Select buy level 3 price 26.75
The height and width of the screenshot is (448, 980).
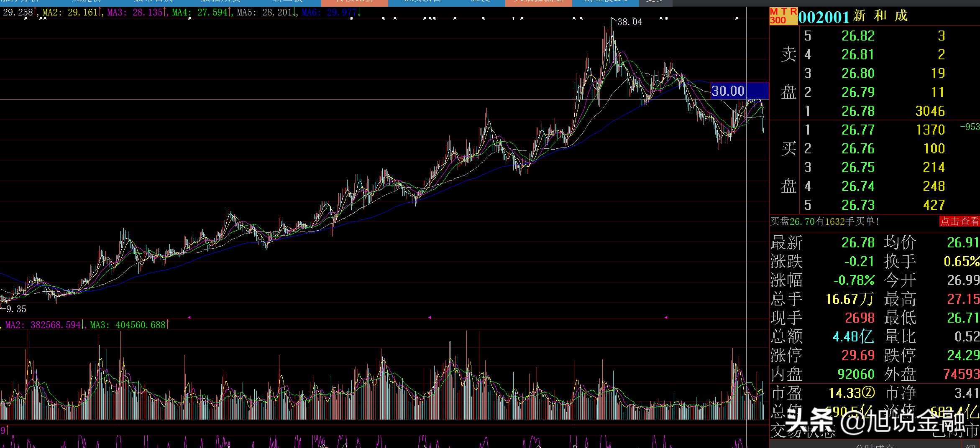(858, 168)
